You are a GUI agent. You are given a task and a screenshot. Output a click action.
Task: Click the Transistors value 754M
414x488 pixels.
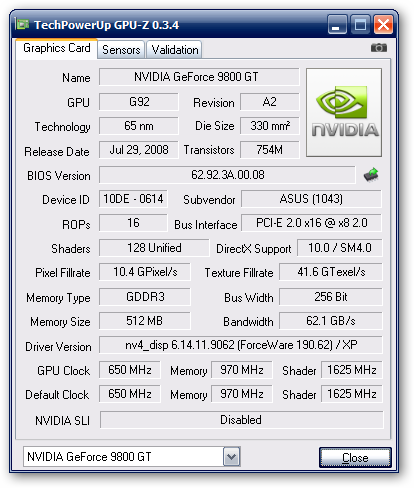click(269, 150)
